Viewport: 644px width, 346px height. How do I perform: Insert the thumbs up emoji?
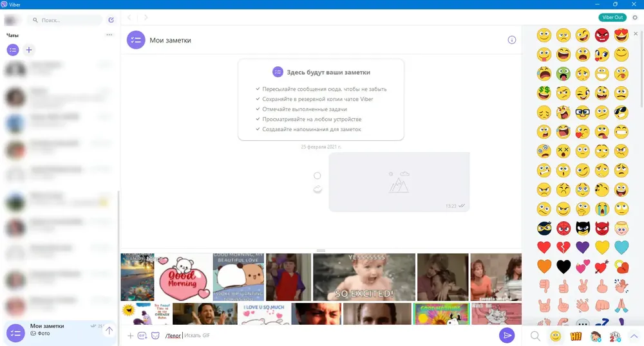click(563, 286)
